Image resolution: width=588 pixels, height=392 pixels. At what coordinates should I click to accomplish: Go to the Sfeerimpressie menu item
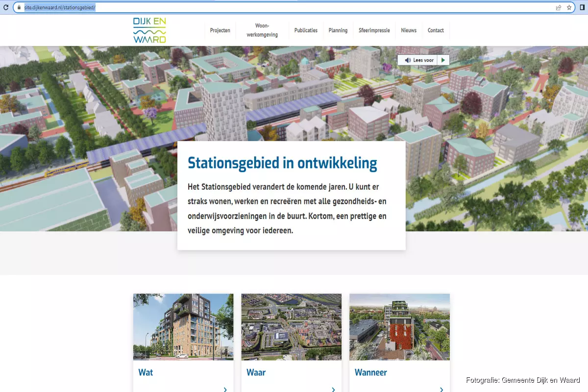pyautogui.click(x=374, y=30)
